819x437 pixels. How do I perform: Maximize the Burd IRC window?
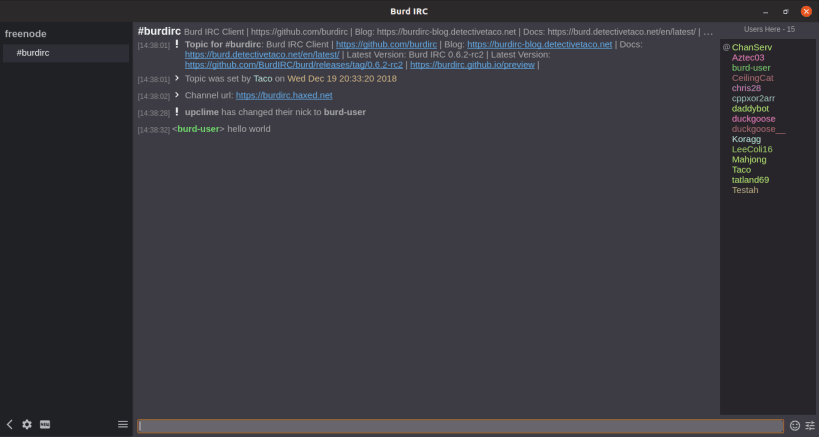point(786,11)
